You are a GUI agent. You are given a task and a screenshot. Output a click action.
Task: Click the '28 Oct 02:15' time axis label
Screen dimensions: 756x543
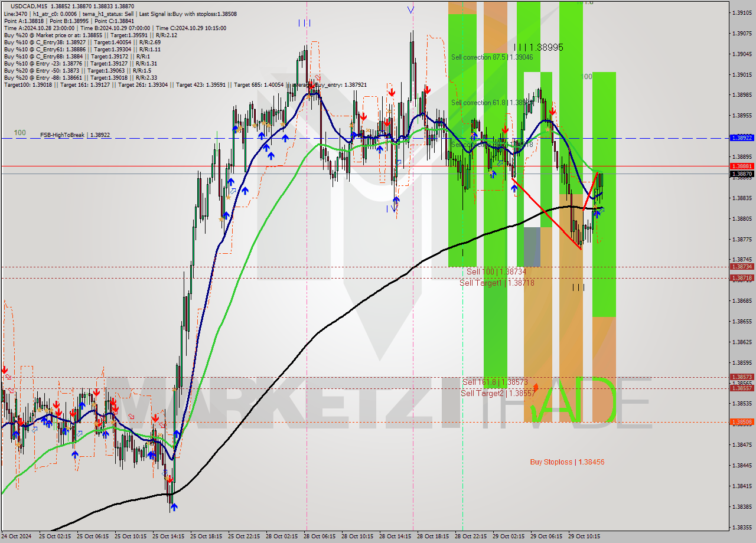coord(281,537)
